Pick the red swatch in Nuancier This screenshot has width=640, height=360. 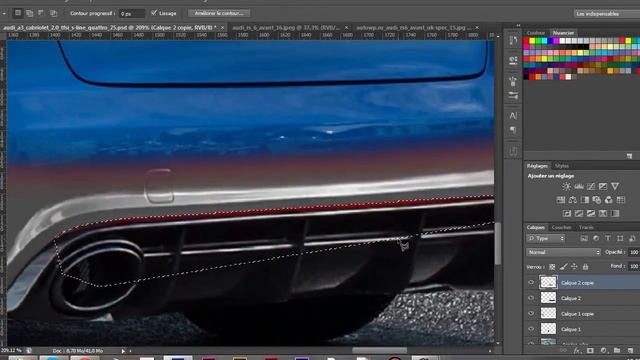point(526,41)
